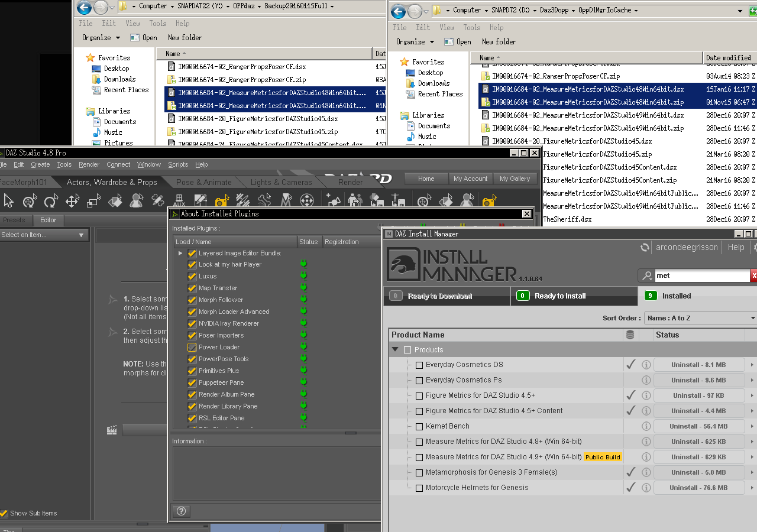The width and height of the screenshot is (757, 532).
Task: Select the node selection arrow tool in DAZ Studio
Action: [x=8, y=201]
